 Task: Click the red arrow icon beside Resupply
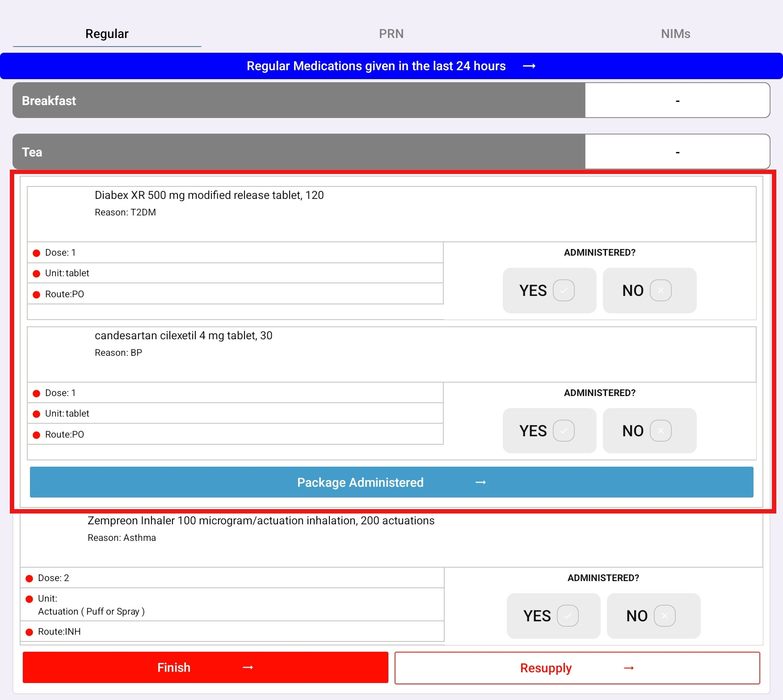point(629,668)
